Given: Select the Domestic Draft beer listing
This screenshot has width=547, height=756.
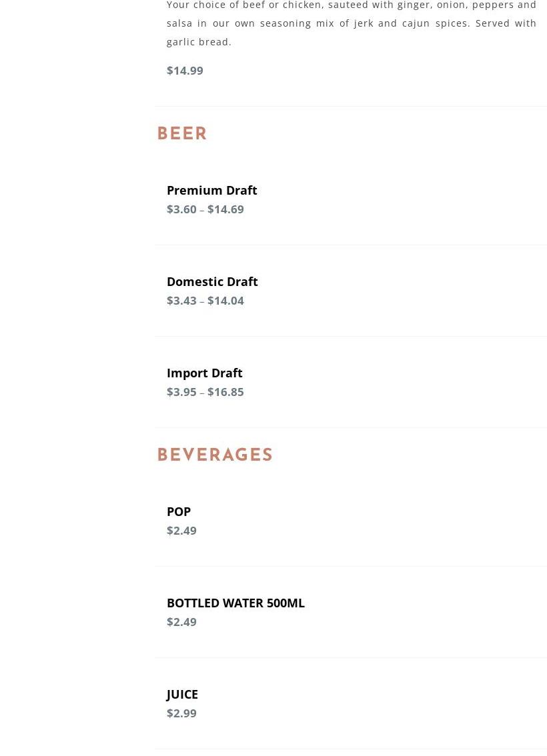Looking at the screenshot, I should click(x=212, y=281).
